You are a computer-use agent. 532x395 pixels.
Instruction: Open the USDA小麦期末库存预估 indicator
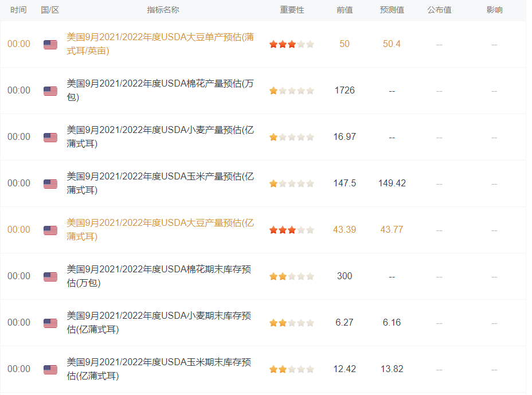(159, 322)
